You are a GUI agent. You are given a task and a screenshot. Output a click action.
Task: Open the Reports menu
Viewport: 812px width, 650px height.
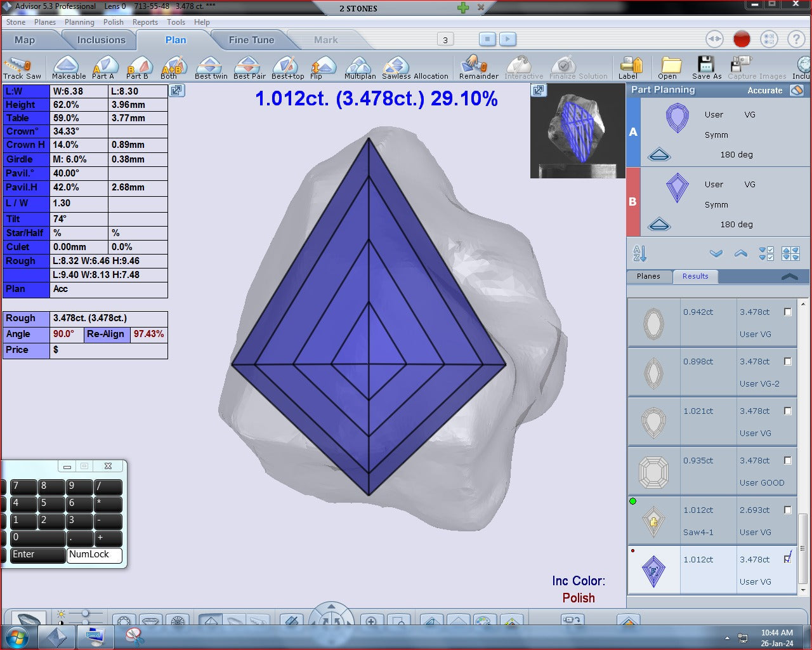click(145, 22)
